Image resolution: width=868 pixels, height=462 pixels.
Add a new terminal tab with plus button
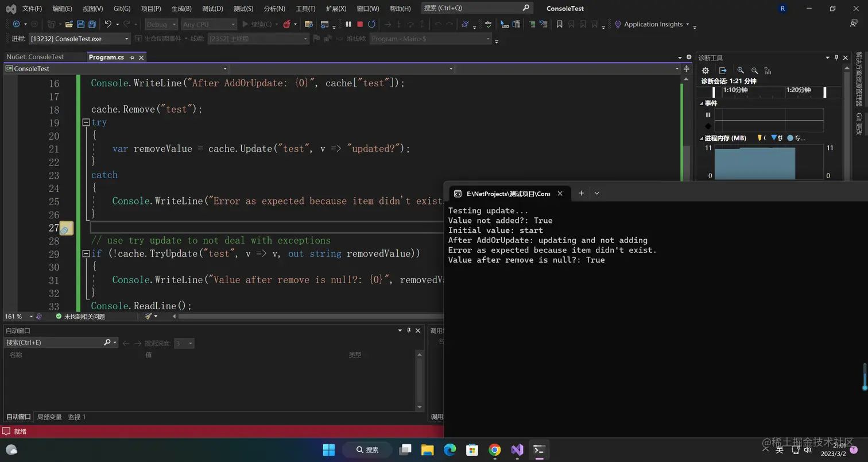point(581,193)
